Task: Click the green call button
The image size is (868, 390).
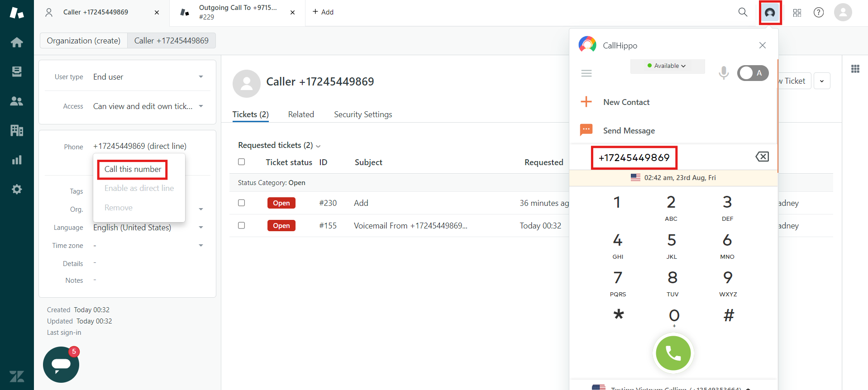Action: [673, 353]
